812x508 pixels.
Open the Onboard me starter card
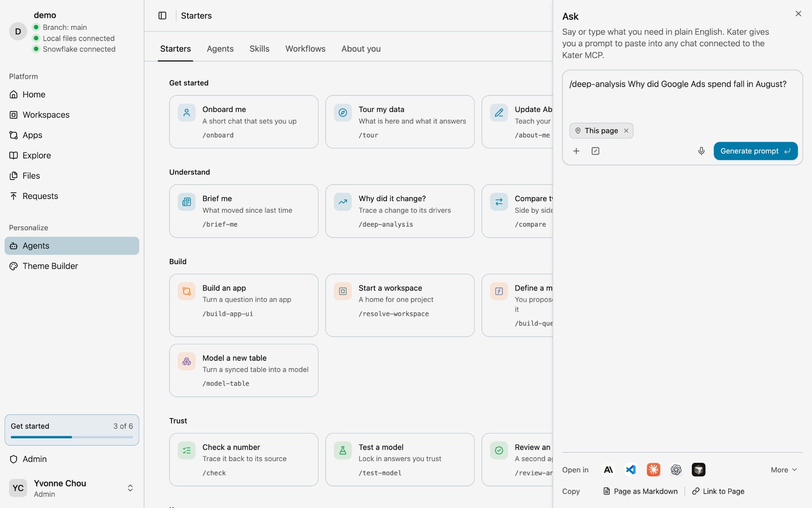click(x=244, y=122)
